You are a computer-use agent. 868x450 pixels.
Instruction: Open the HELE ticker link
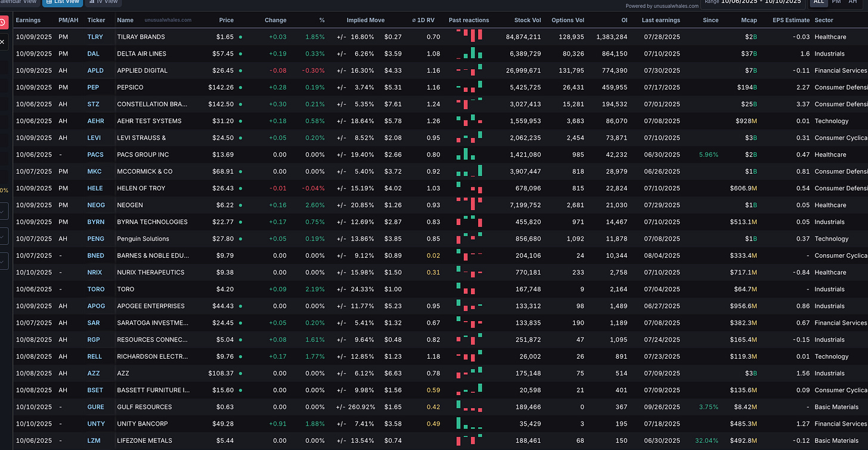[x=95, y=188]
